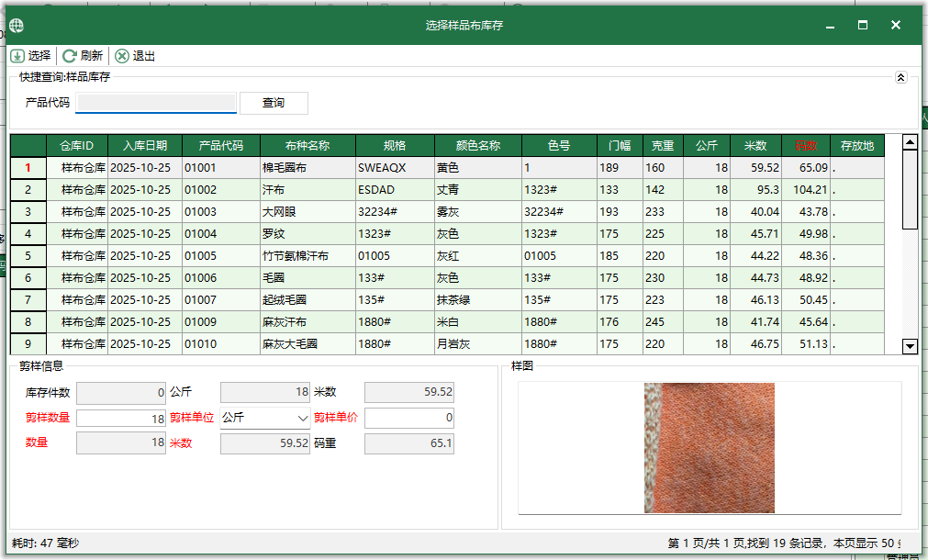This screenshot has width=928, height=560.
Task: Click the grid scrollbar down arrow
Action: (910, 347)
